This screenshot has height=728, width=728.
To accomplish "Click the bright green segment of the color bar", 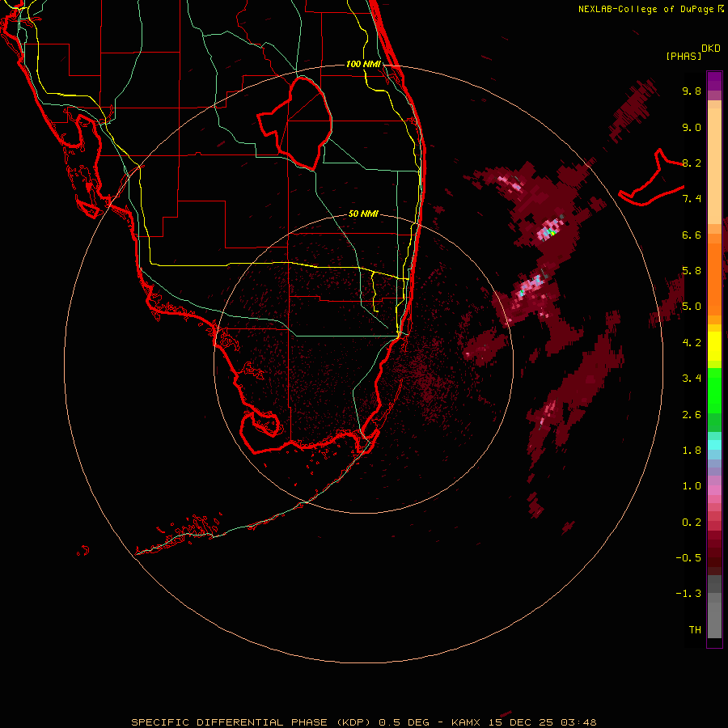I will pyautogui.click(x=714, y=391).
